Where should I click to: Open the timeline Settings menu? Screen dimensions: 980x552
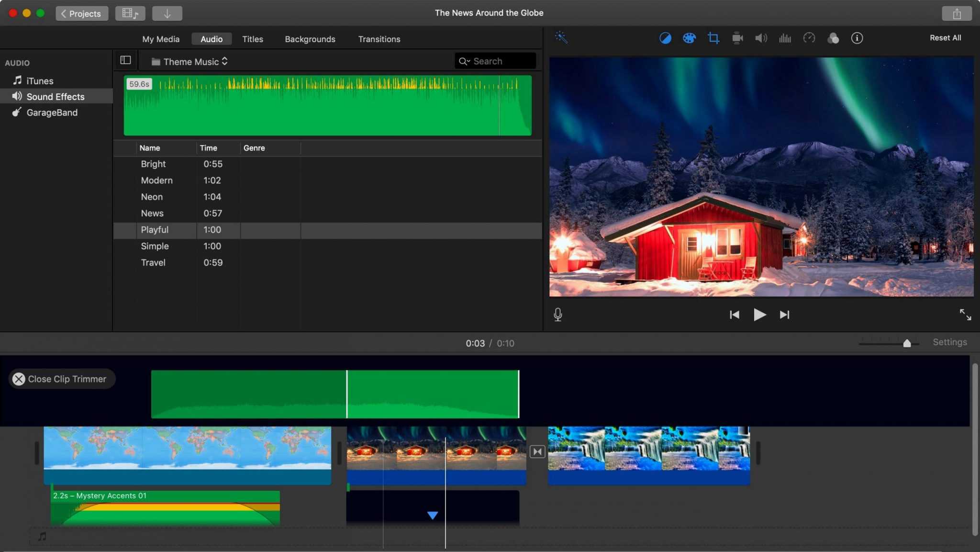(x=949, y=342)
